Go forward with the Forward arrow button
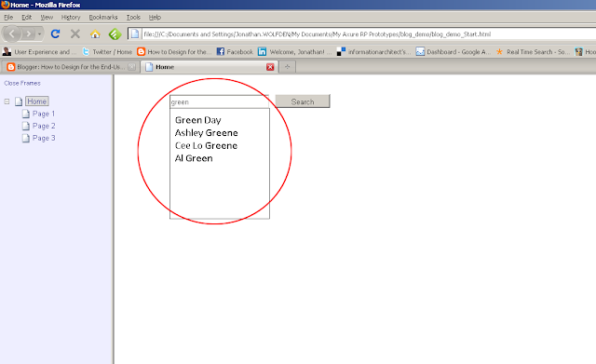This screenshot has height=364, width=596. coord(28,34)
